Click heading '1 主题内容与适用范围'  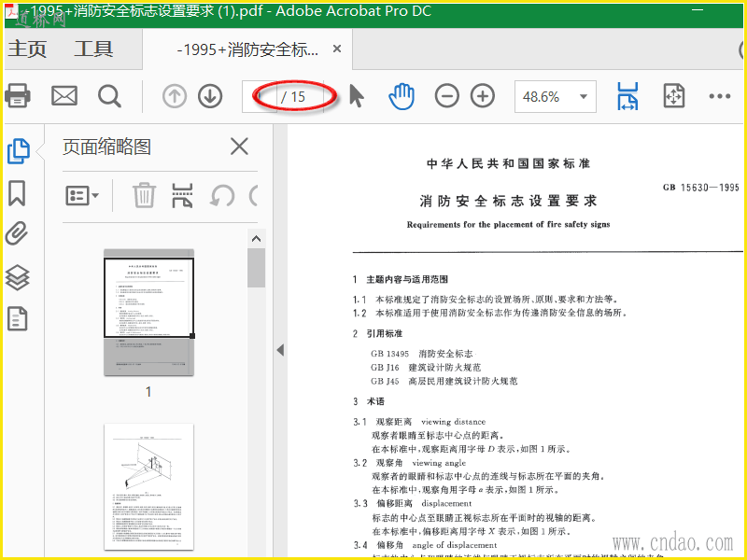(x=401, y=279)
